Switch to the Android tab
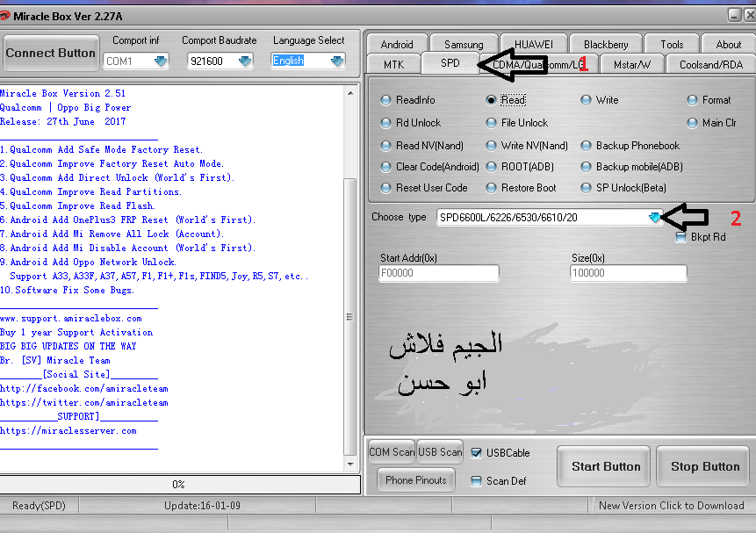The height and width of the screenshot is (533, 756). click(x=397, y=45)
